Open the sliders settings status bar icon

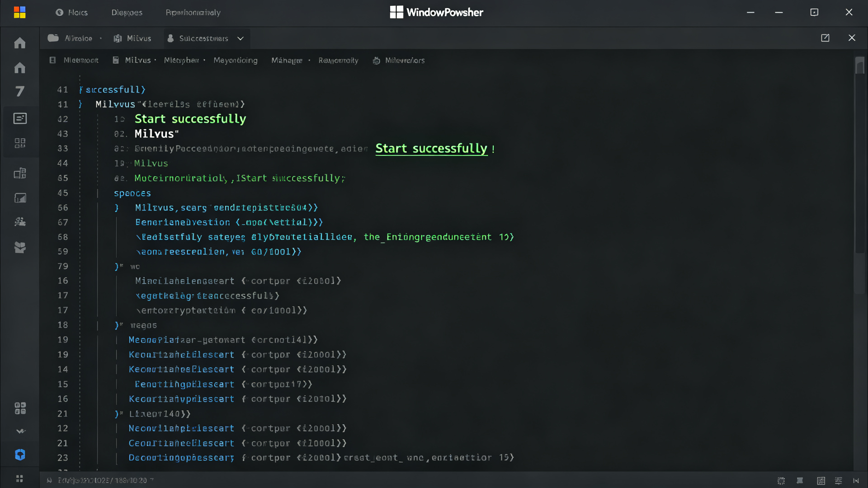coord(839,481)
